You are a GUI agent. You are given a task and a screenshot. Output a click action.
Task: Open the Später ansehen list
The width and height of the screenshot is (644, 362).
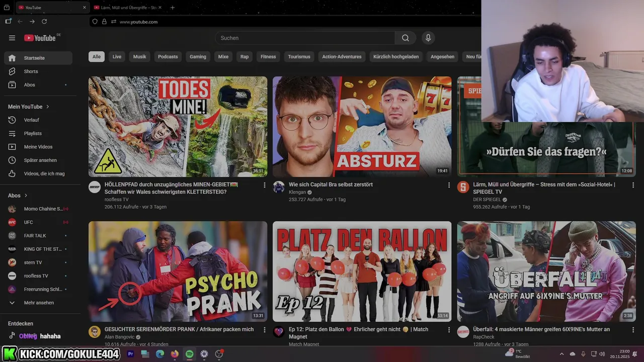[x=38, y=160]
